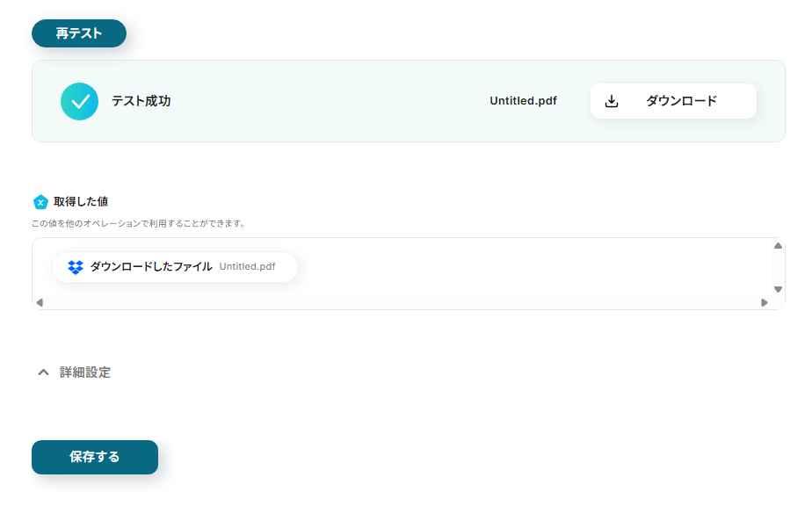The width and height of the screenshot is (812, 521).
Task: Click the テスト成功 status text
Action: [141, 101]
